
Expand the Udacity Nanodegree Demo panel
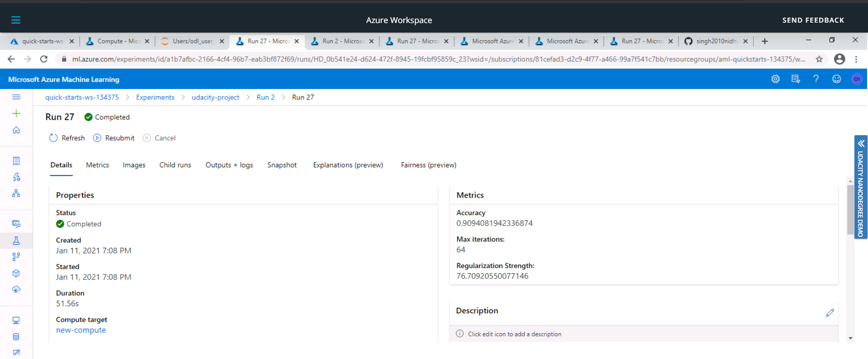click(x=861, y=187)
